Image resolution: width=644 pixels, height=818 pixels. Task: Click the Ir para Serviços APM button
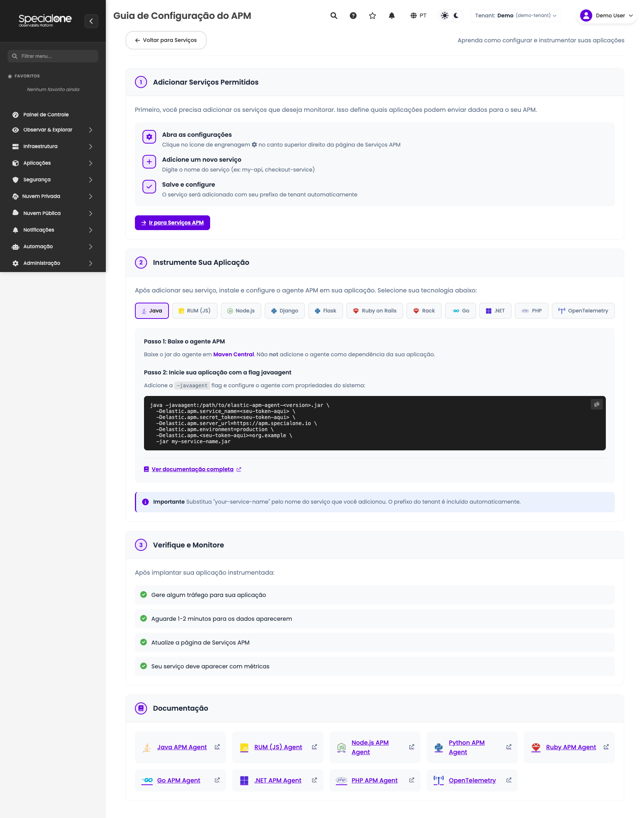(x=172, y=223)
